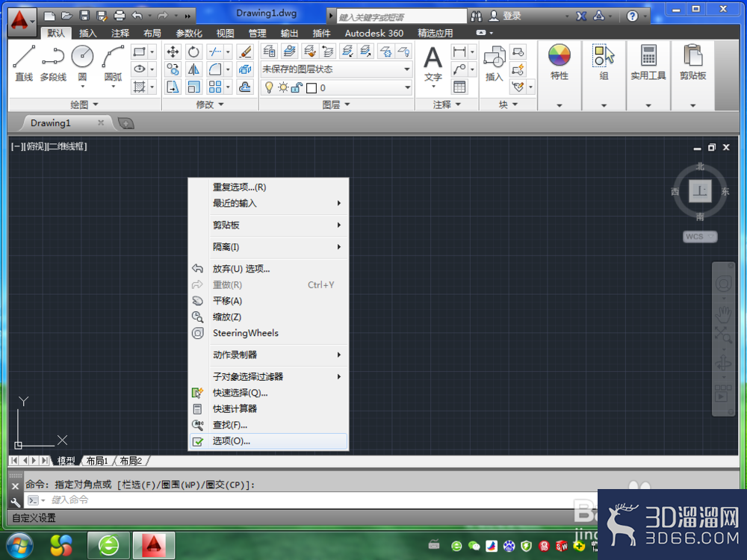The height and width of the screenshot is (560, 747).
Task: Open the current layer 0 dropdown
Action: click(336, 87)
